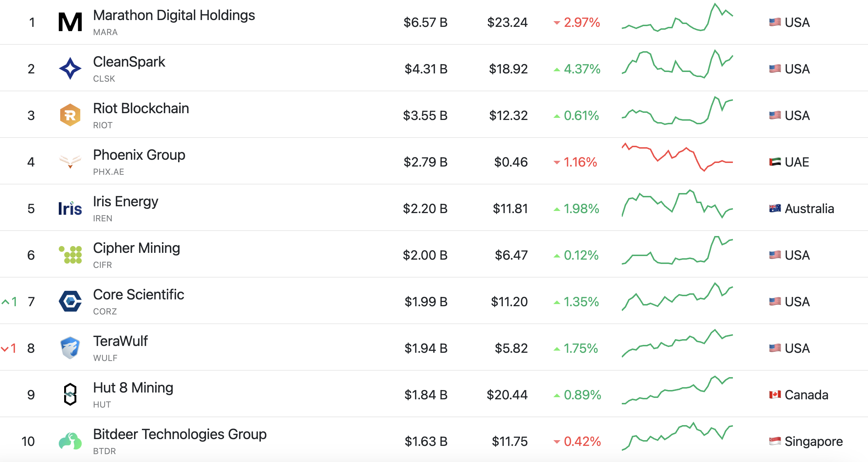
Task: View the Iris Energy 30-day sparkline chart
Action: tap(677, 204)
